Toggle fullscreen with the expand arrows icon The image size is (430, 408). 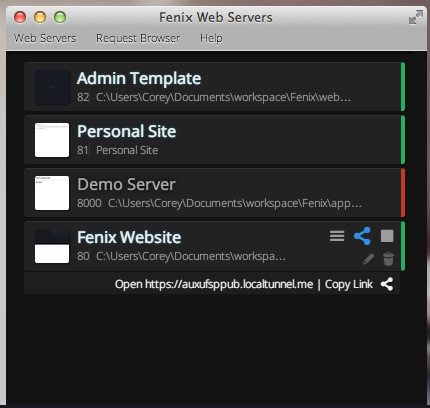pos(416,17)
